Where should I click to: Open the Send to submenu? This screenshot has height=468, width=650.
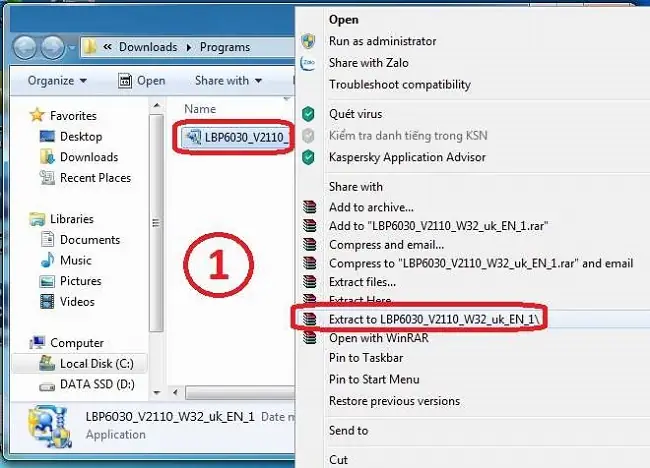pyautogui.click(x=348, y=431)
